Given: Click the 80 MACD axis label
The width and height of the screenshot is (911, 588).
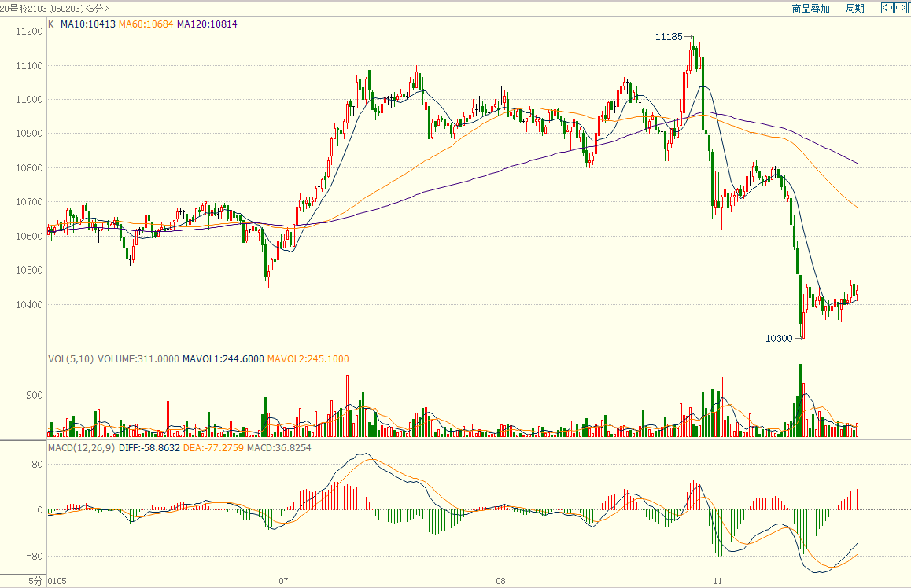Looking at the screenshot, I should click(37, 465).
